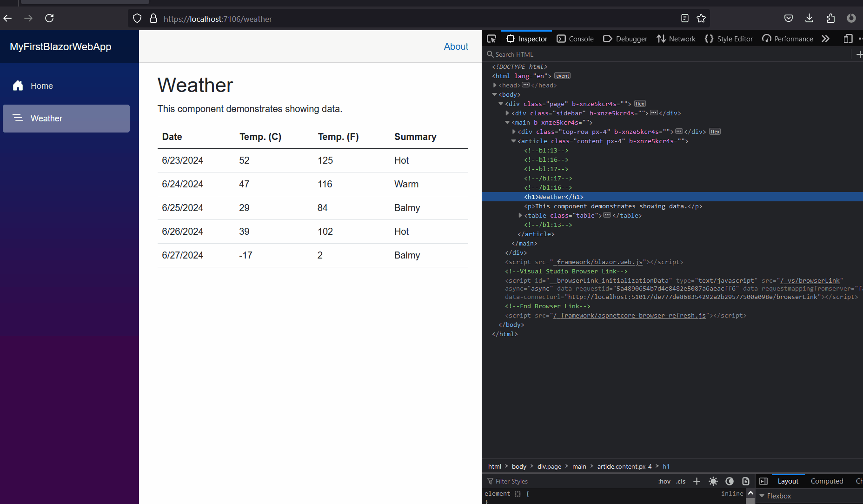The image size is (863, 504).
Task: Switch to the Console tab
Action: [x=575, y=39]
